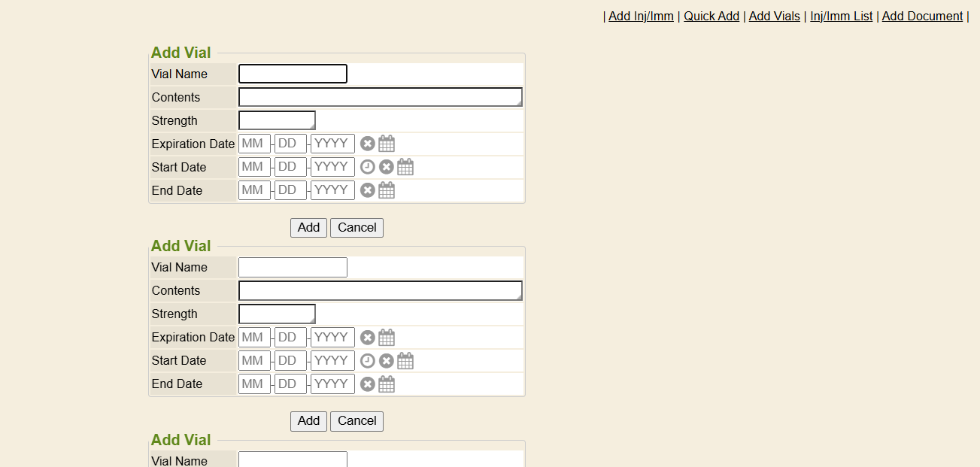
Task: Open the Inj/Imm List link
Action: pos(841,16)
